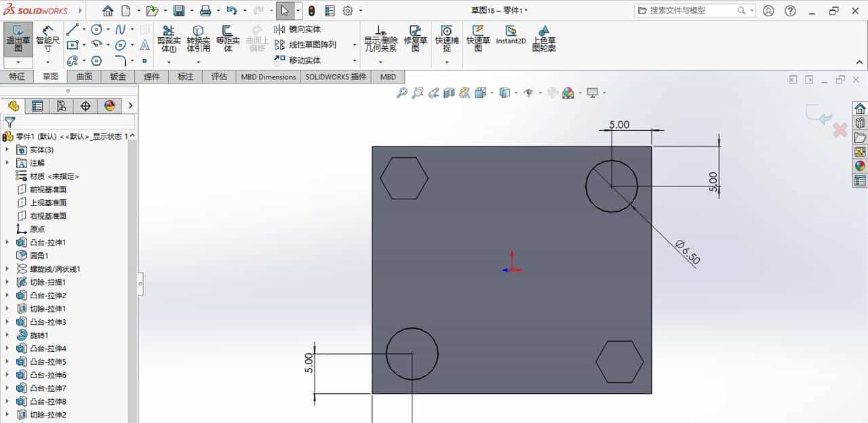This screenshot has width=868, height=423.
Task: Open the 评估 ribbon tab
Action: point(218,77)
